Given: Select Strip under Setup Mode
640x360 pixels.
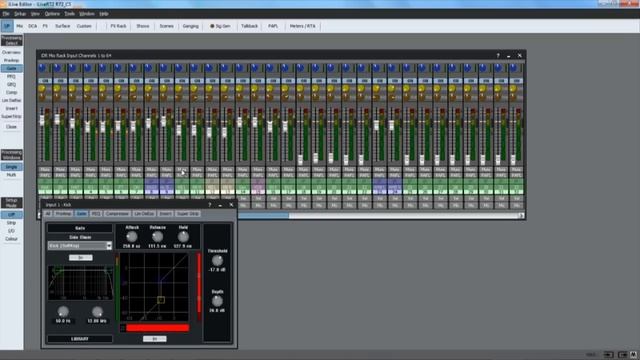Looking at the screenshot, I should (x=11, y=223).
